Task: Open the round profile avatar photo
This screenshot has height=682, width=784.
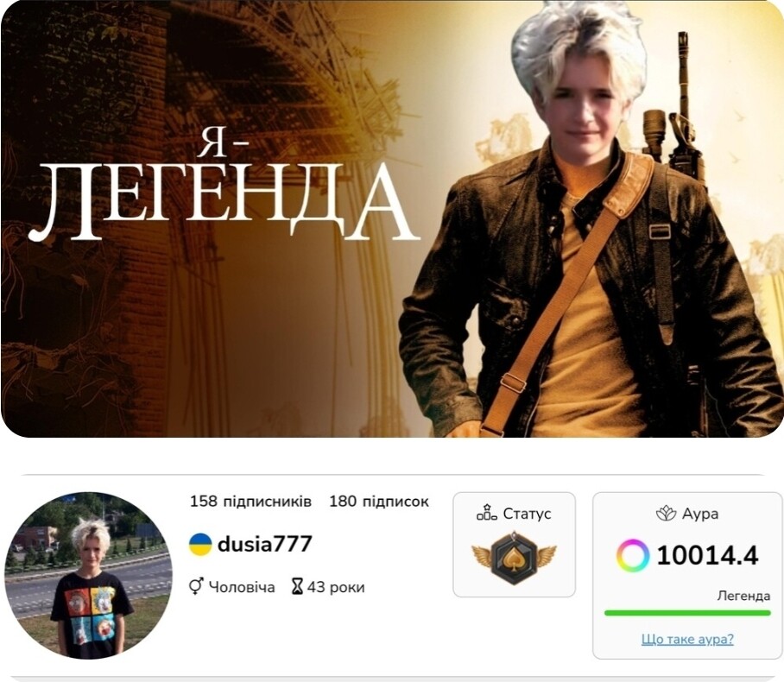Action: [88, 576]
